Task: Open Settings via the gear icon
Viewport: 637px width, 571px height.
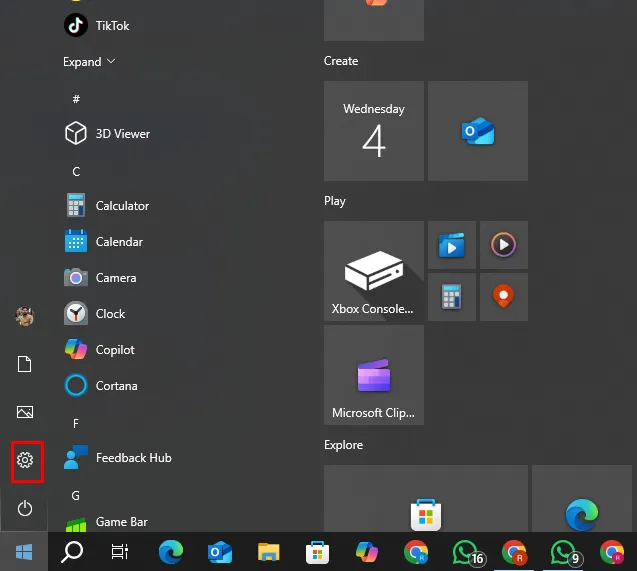Action: click(25, 460)
